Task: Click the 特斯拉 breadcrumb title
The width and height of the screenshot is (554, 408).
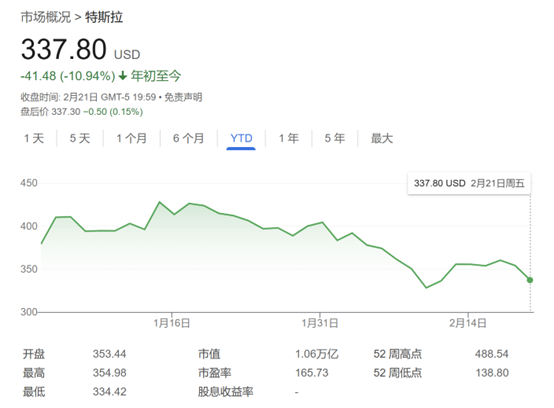Action: (104, 17)
